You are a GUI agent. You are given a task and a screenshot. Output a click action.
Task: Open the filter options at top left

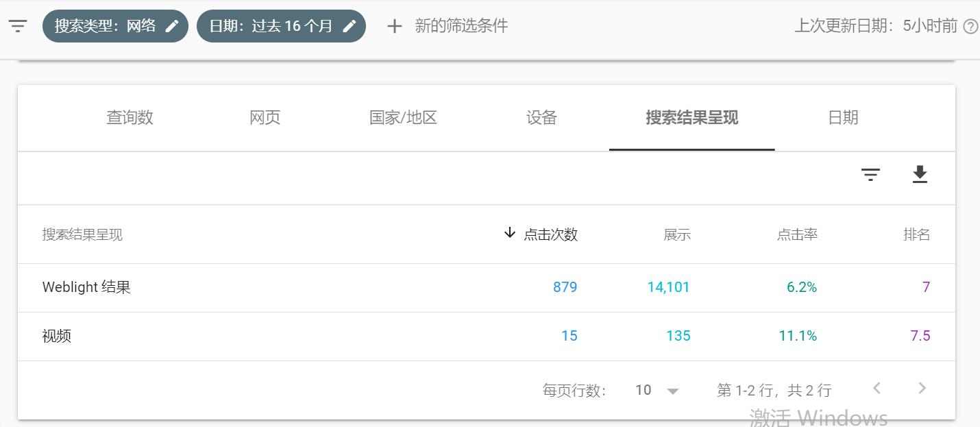(x=17, y=26)
